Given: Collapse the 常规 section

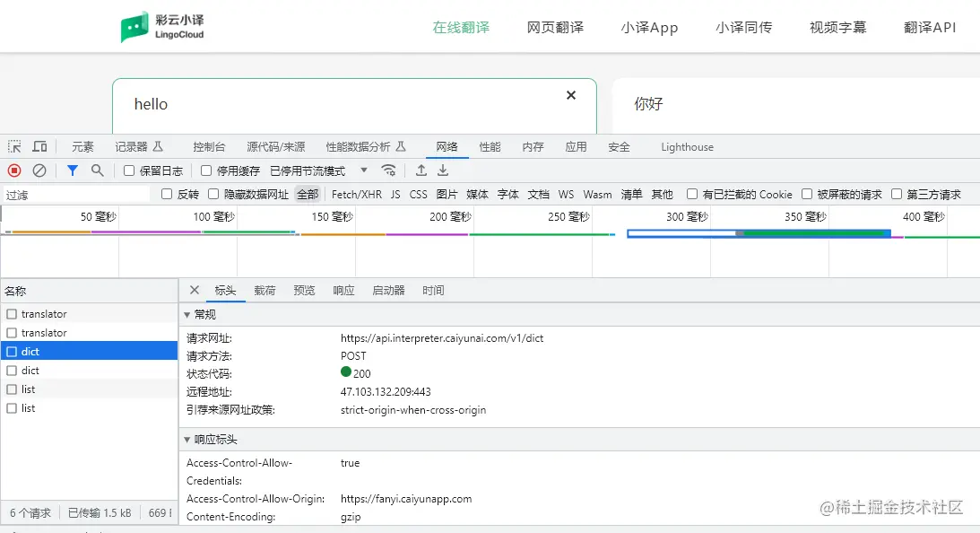Looking at the screenshot, I should [x=186, y=315].
